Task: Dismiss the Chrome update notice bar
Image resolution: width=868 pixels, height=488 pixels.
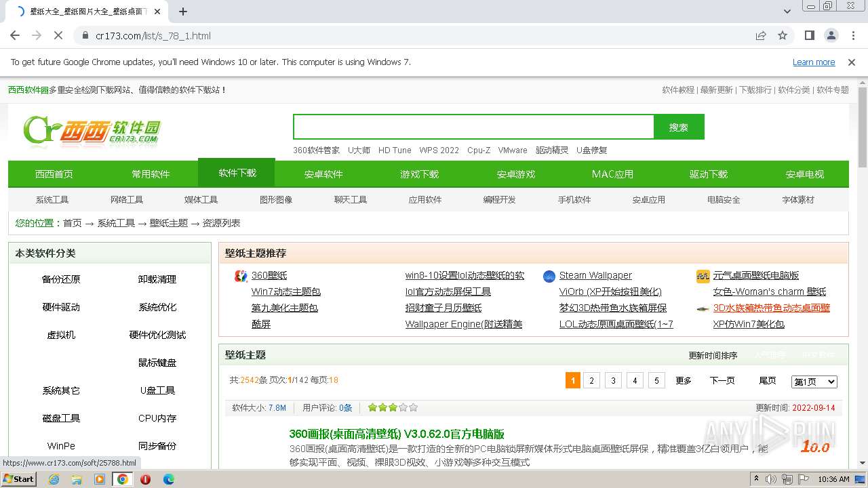Action: tap(852, 62)
